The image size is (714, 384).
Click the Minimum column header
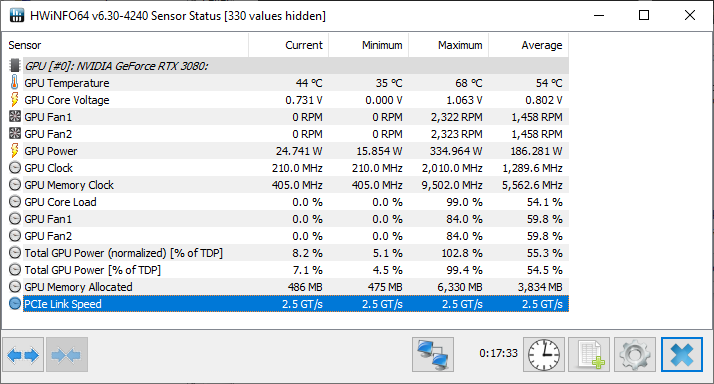tap(369, 45)
